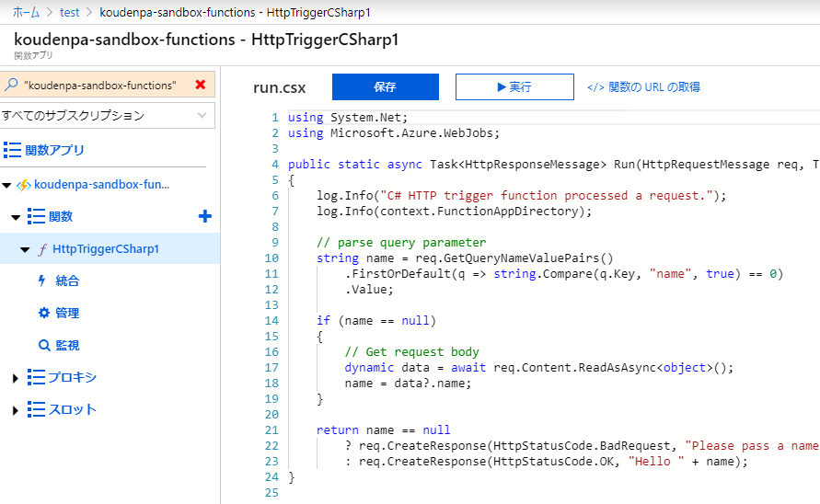The width and height of the screenshot is (820, 504).
Task: Add a new function with plus icon
Action: coord(205,216)
